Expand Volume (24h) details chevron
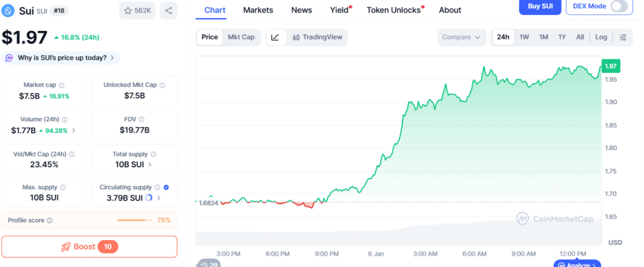Screen dimensions: 644x267 click(x=74, y=131)
